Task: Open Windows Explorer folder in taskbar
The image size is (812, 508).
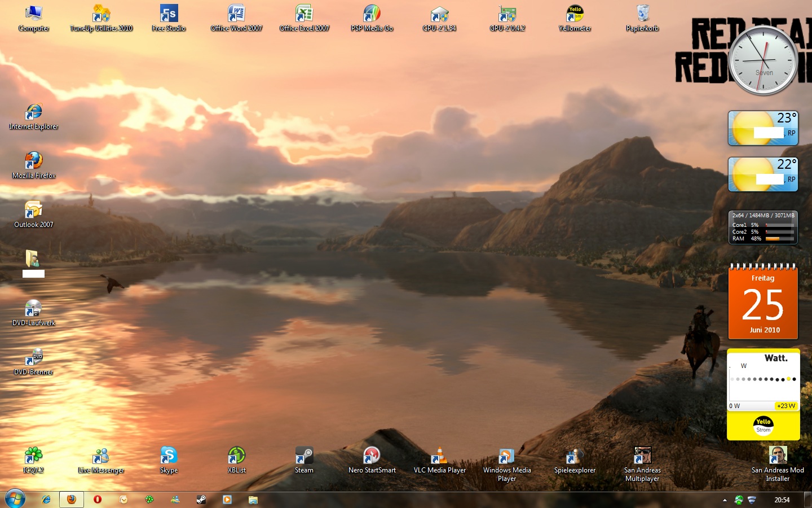Action: [253, 500]
